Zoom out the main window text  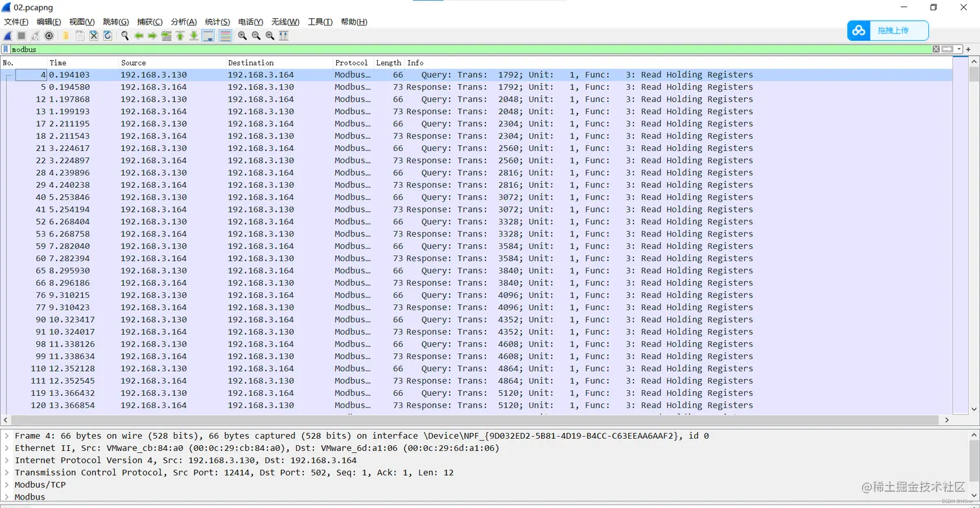(x=256, y=36)
